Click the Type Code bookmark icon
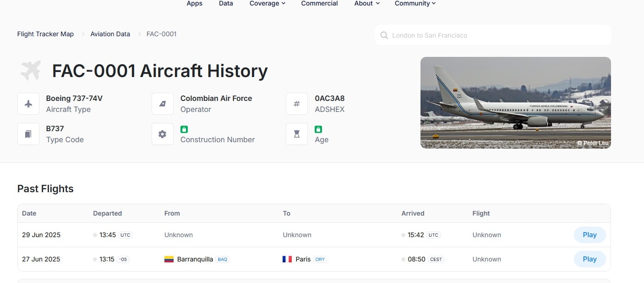Screen dimensions: 644x283 pos(28,134)
